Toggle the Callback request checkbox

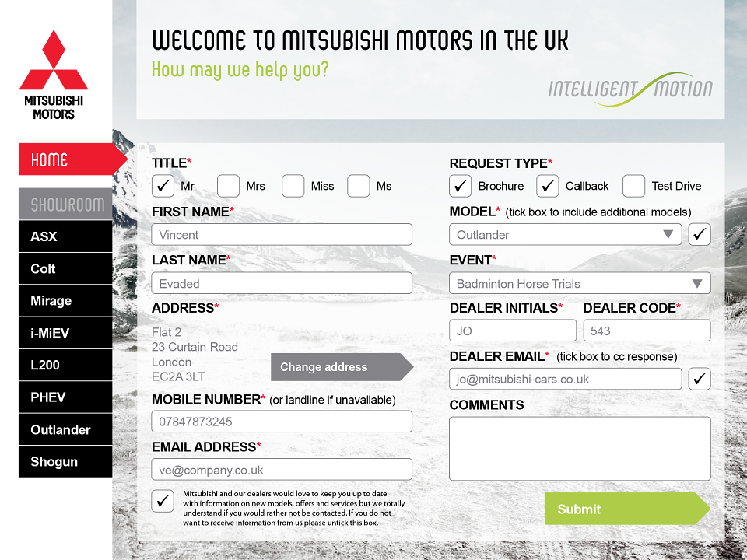(547, 186)
